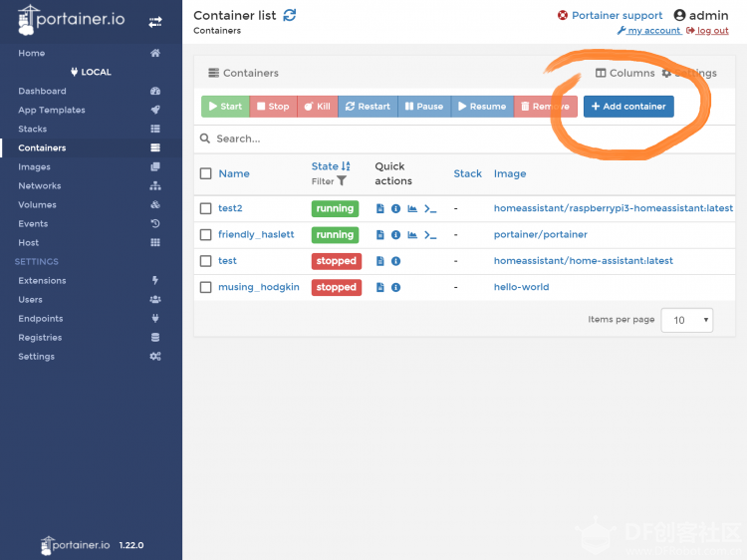Screen dimensions: 747x560
Task: Open console icon for test2
Action: click(x=430, y=208)
